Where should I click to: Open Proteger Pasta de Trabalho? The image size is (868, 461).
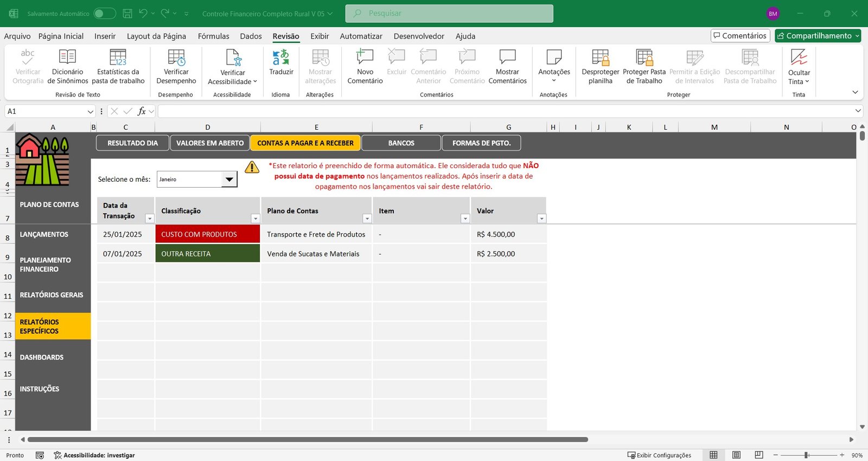pos(644,57)
